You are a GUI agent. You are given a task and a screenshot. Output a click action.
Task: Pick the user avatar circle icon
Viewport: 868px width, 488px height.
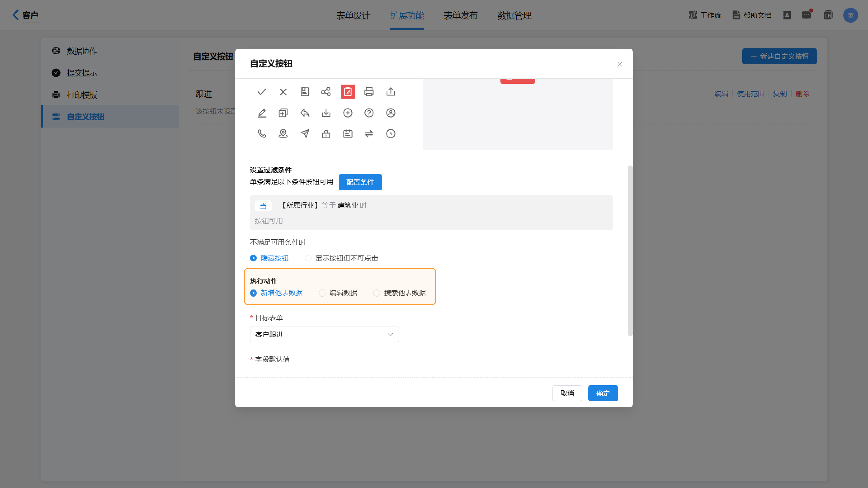(391, 113)
